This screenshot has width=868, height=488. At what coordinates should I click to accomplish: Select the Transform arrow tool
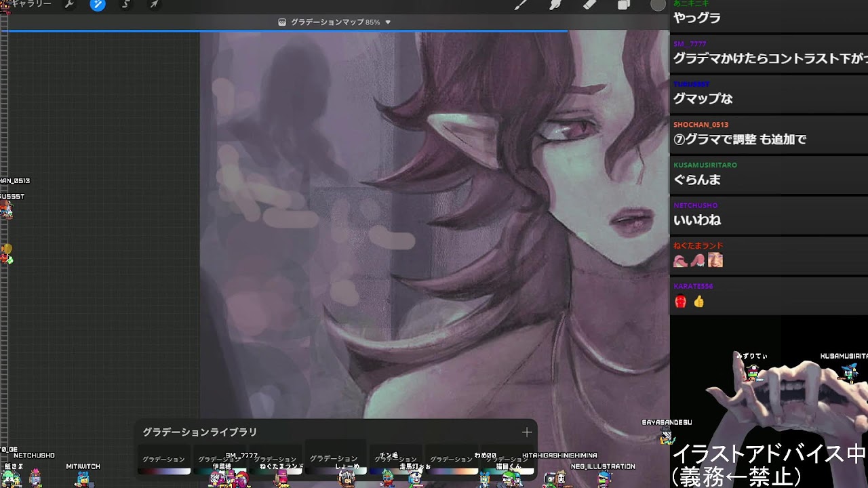[154, 5]
